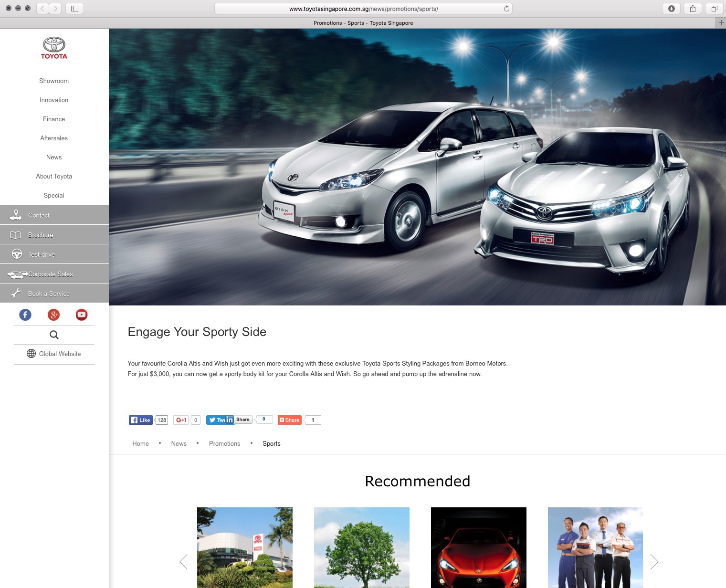Image resolution: width=726 pixels, height=588 pixels.
Task: Click the orange Share button
Action: tap(290, 420)
